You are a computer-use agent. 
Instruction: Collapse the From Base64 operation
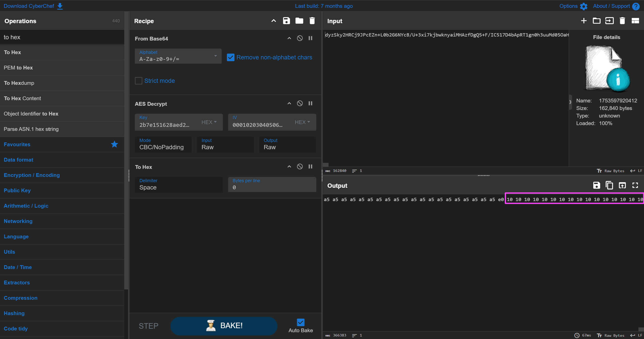coord(289,38)
